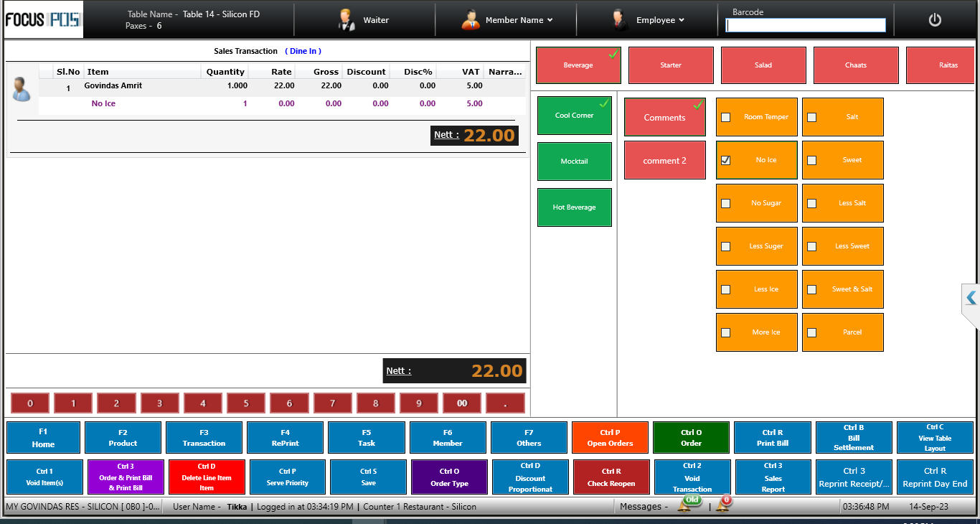Click into the Barcode input field
980x524 pixels.
coord(806,26)
